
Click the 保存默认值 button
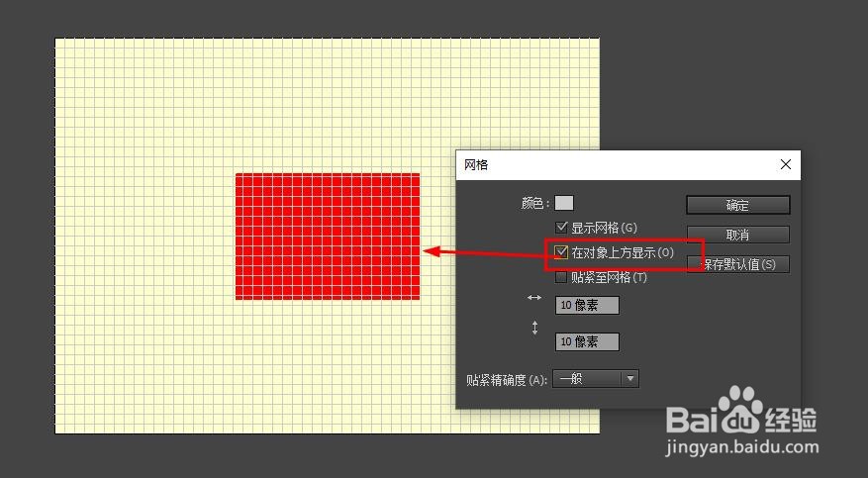pyautogui.click(x=738, y=264)
